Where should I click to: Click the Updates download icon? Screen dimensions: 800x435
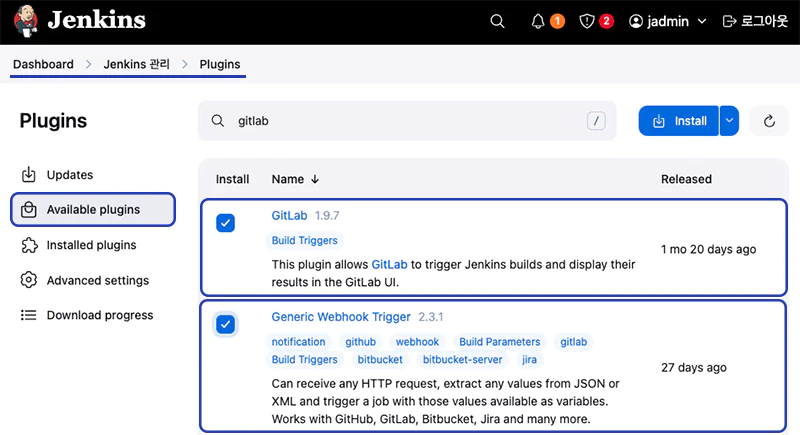tap(29, 174)
